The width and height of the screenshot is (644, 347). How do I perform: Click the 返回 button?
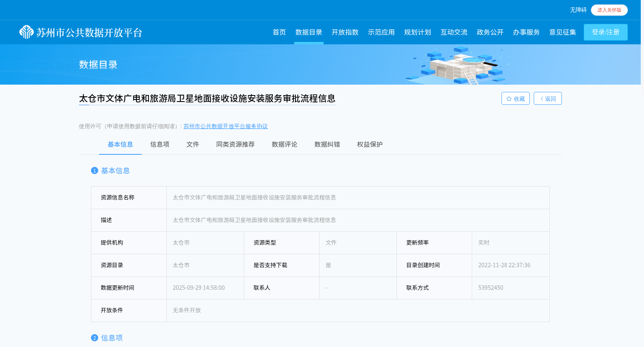tap(548, 99)
